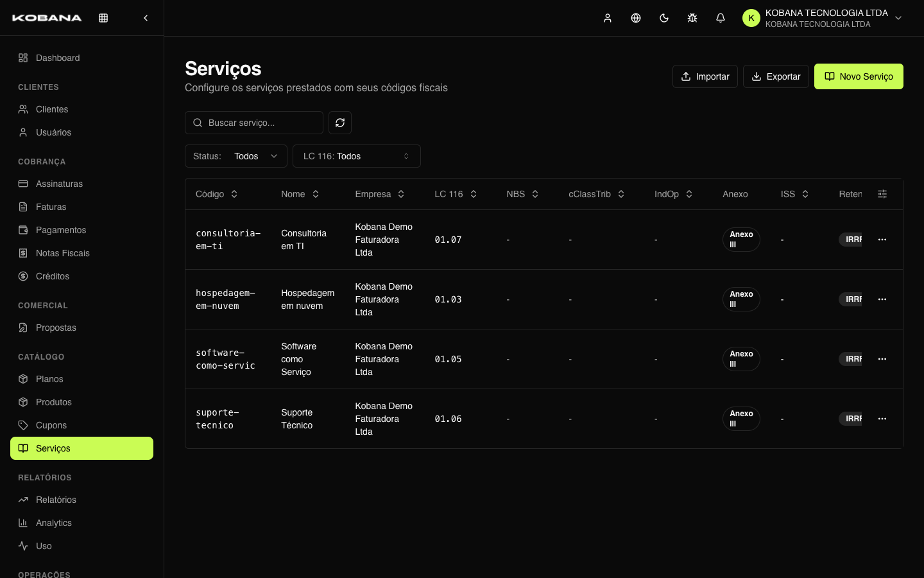This screenshot has height=578, width=924.
Task: Sort table by cClassTrib column
Action: (x=597, y=194)
